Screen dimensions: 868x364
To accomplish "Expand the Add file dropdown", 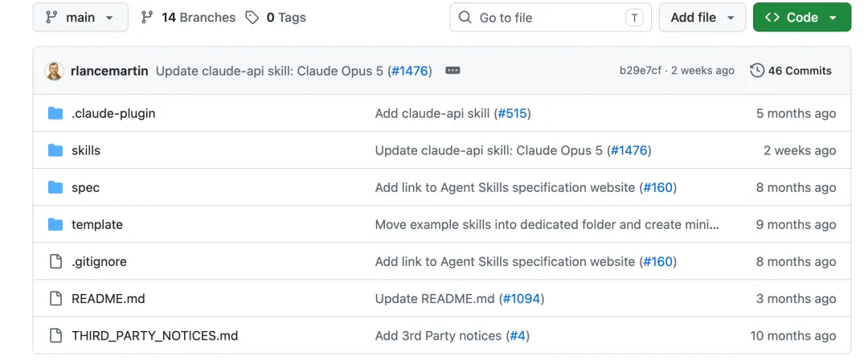I will coord(702,17).
